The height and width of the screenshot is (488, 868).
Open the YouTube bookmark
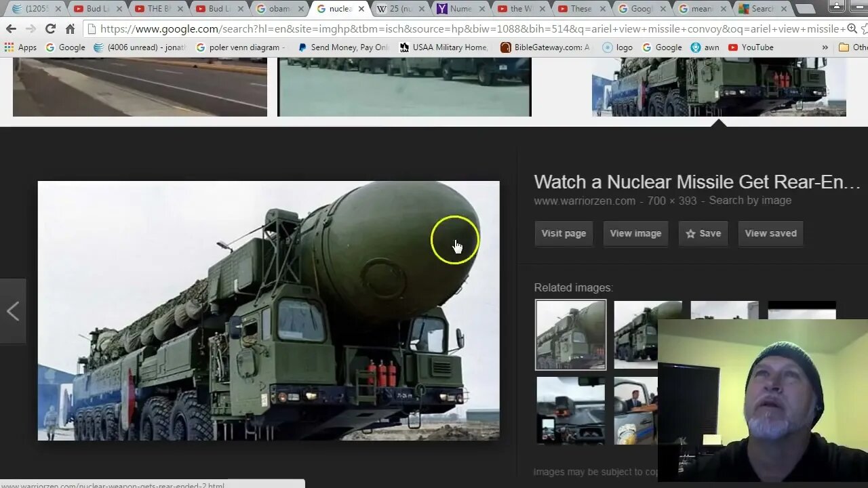tap(751, 47)
